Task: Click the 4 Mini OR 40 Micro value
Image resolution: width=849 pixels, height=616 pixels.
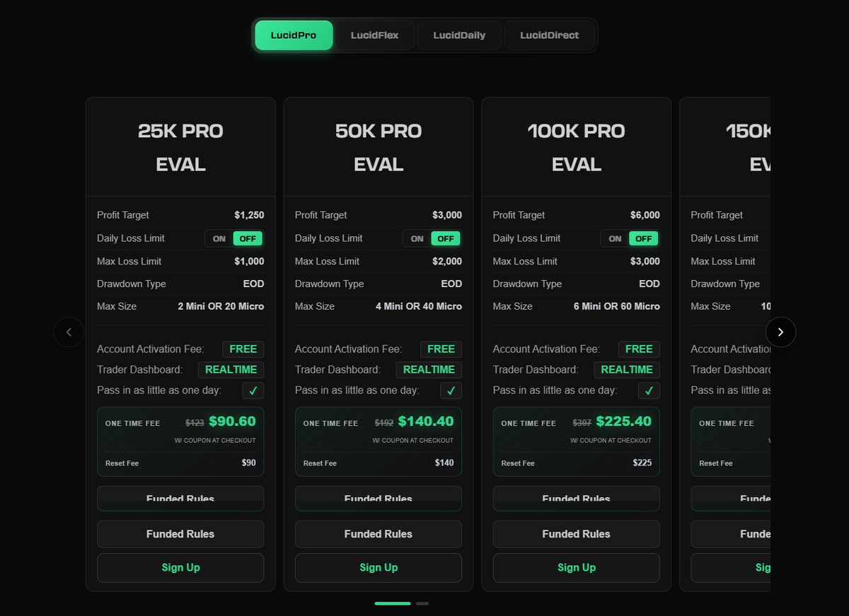Action: pos(419,306)
